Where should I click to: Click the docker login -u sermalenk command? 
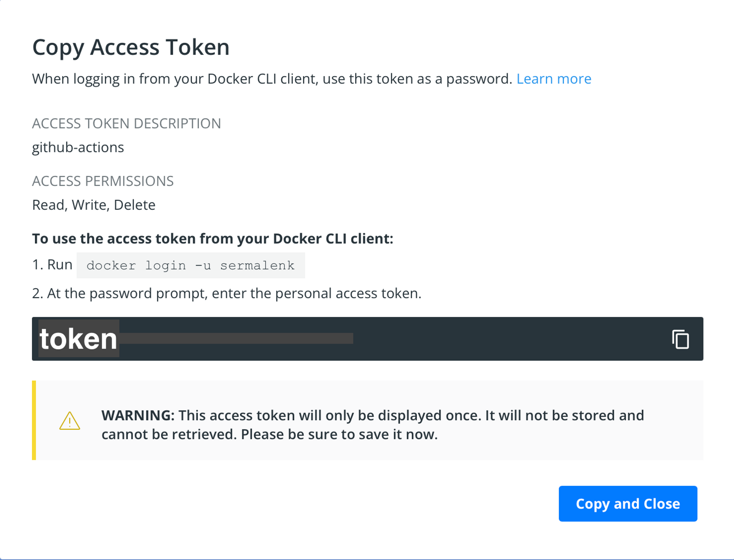[x=190, y=265]
